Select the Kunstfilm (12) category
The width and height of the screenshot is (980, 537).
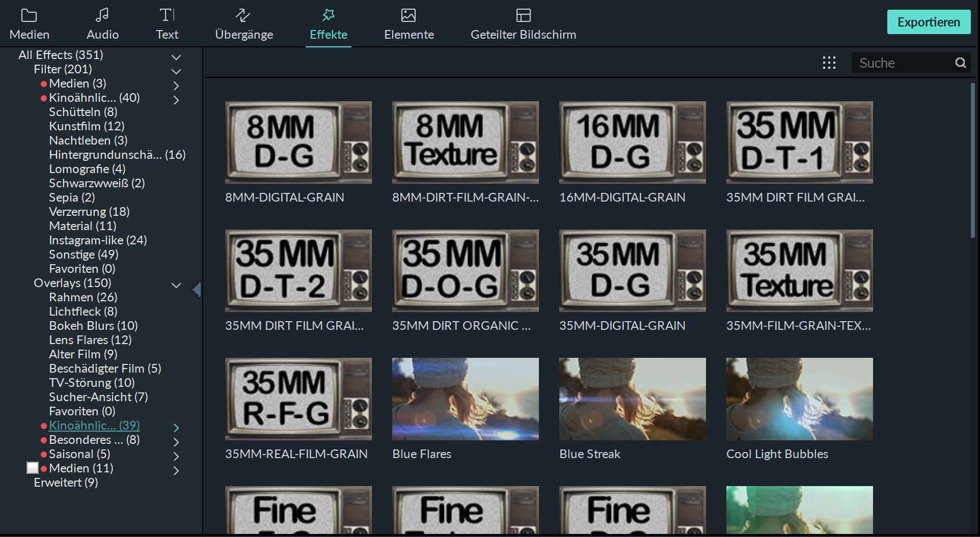click(x=87, y=126)
